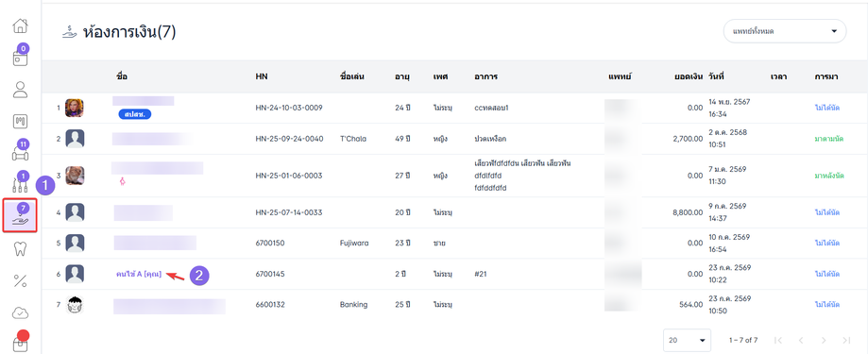Click pink pregnancy icon in row 3
Image resolution: width=868 pixels, height=354 pixels.
tap(123, 181)
